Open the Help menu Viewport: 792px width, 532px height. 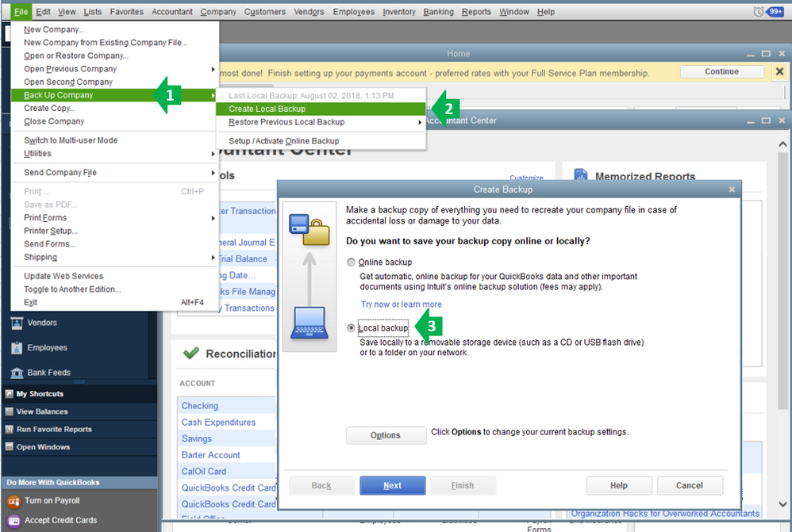546,12
